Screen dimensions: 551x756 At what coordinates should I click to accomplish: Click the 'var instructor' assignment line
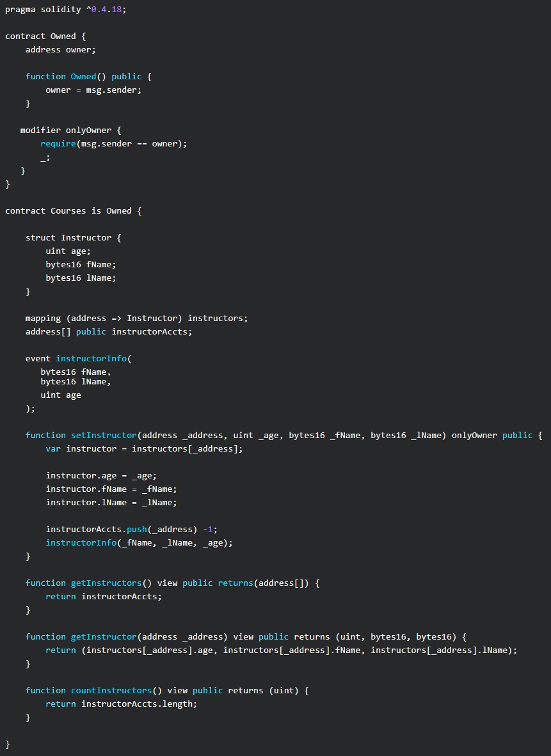point(144,449)
